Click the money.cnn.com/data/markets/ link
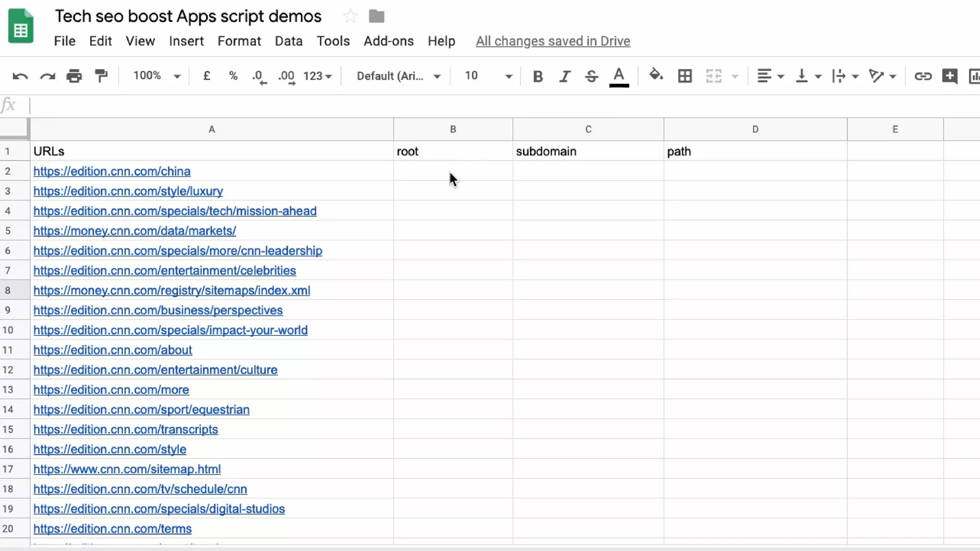Image resolution: width=980 pixels, height=551 pixels. click(134, 231)
